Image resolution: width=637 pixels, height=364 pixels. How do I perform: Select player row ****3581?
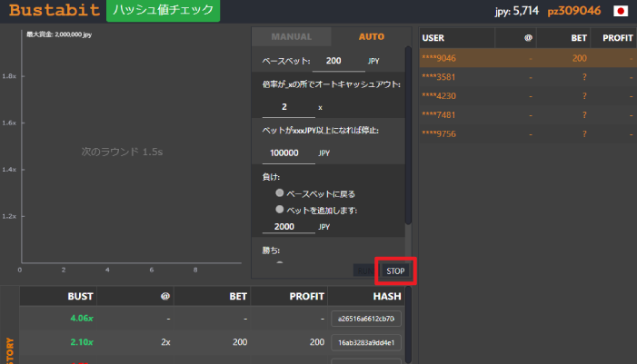528,77
